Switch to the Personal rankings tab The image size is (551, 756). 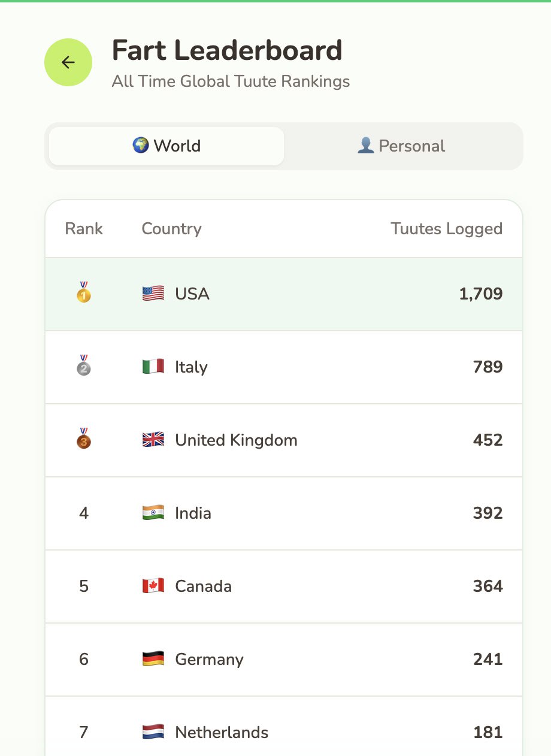400,145
